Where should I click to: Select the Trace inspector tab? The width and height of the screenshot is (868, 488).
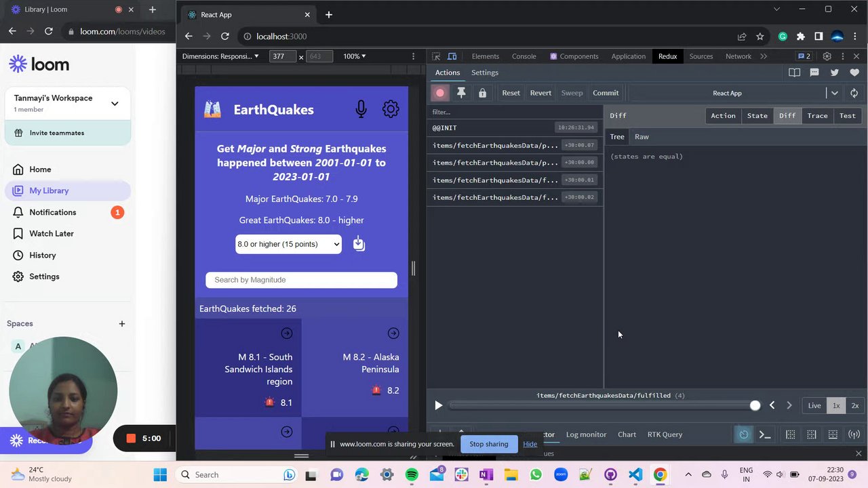coord(817,116)
